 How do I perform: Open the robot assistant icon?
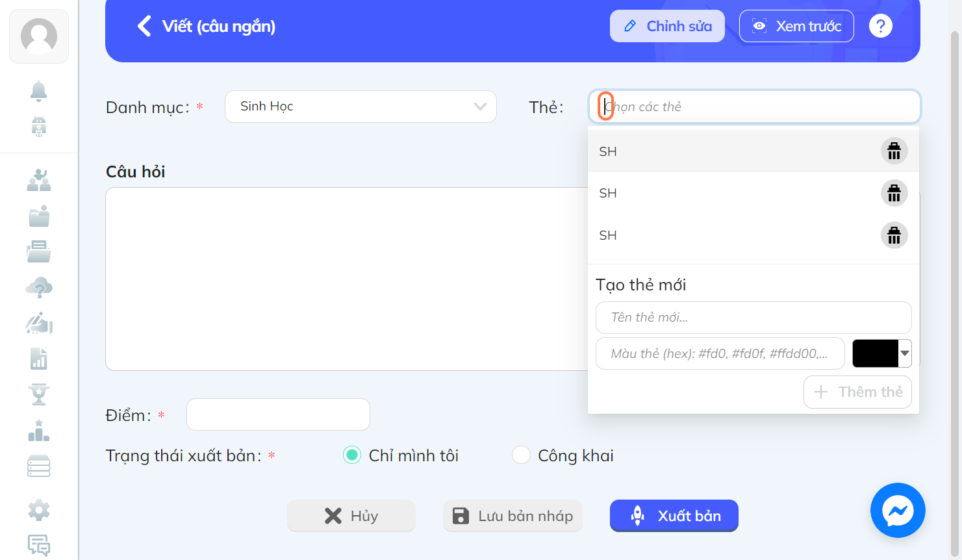[x=39, y=126]
